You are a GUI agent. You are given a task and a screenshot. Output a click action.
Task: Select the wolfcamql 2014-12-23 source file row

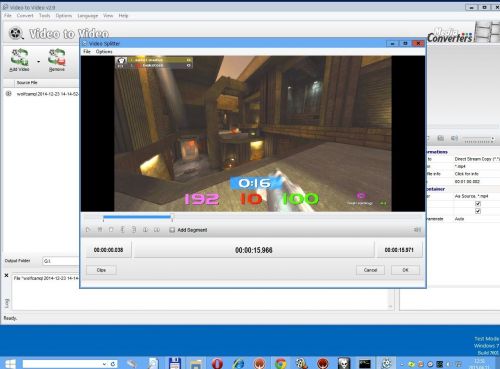[43, 94]
